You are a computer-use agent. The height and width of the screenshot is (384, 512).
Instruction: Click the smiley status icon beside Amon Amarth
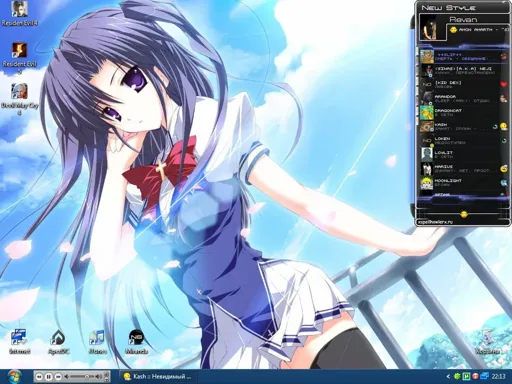pos(453,30)
